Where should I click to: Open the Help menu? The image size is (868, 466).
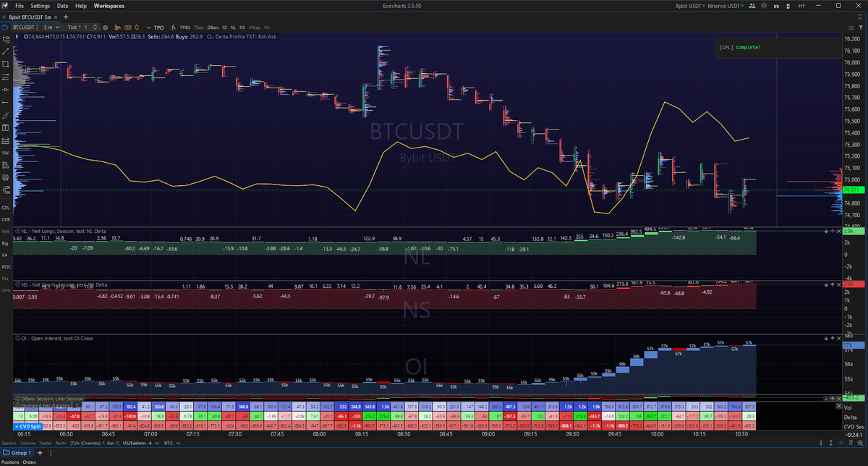click(80, 6)
